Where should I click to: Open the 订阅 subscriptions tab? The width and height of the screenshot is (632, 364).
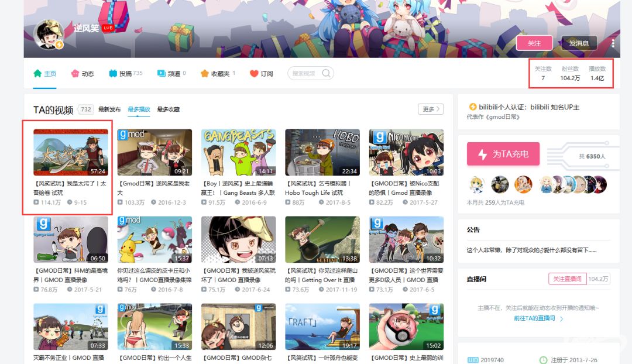click(261, 73)
